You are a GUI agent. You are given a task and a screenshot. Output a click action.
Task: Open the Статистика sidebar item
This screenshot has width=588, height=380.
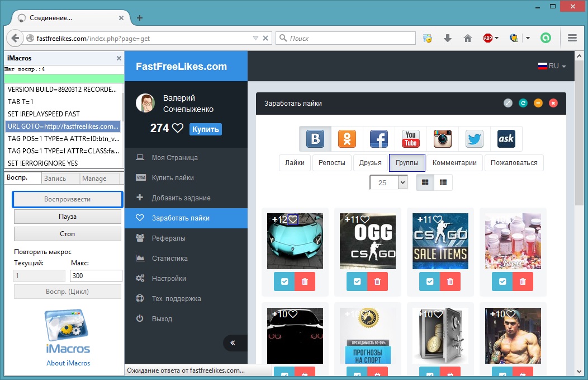point(186,259)
